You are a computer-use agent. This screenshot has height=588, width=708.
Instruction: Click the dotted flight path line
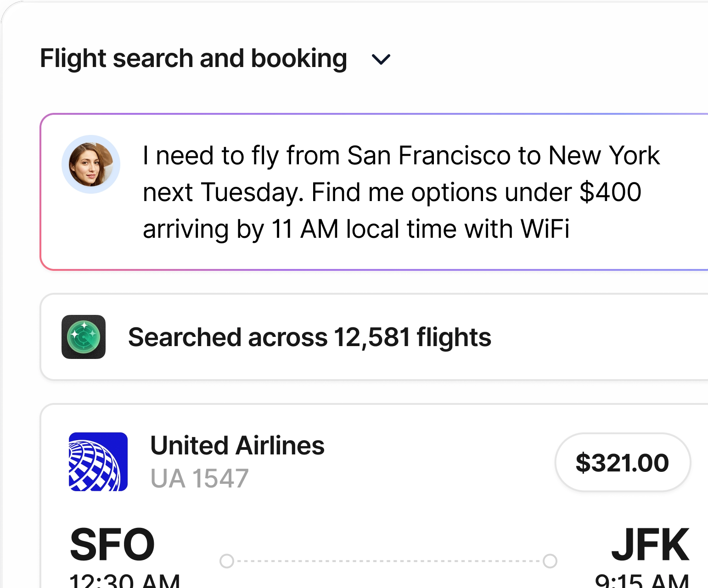tap(388, 561)
